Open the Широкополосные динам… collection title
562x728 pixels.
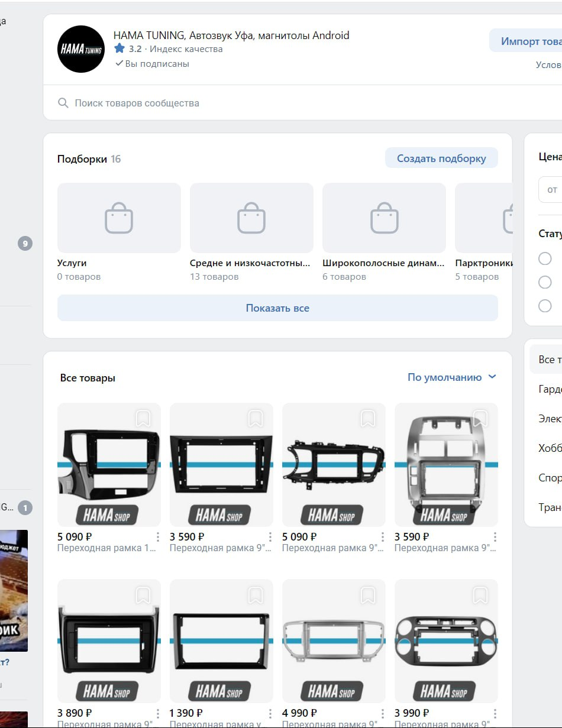383,263
